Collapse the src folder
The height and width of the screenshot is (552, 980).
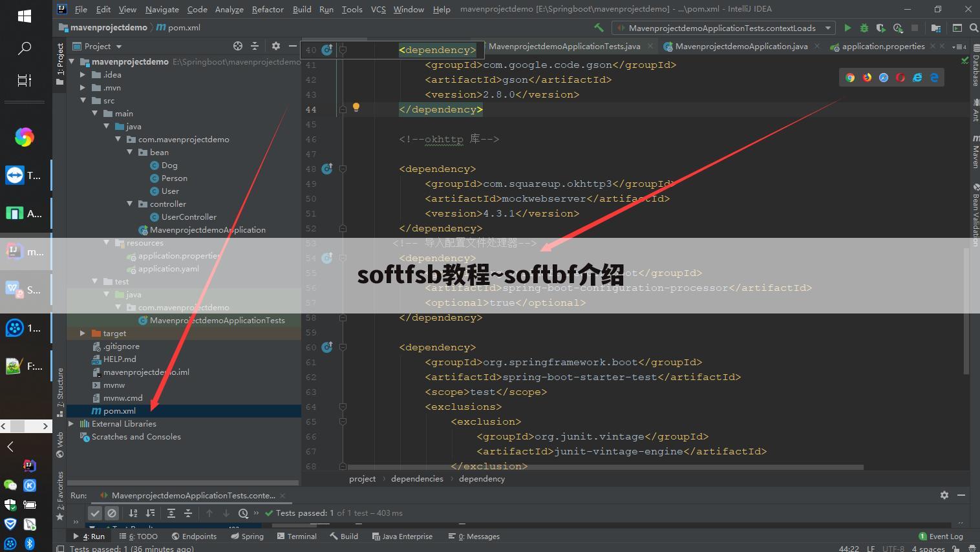[x=83, y=100]
